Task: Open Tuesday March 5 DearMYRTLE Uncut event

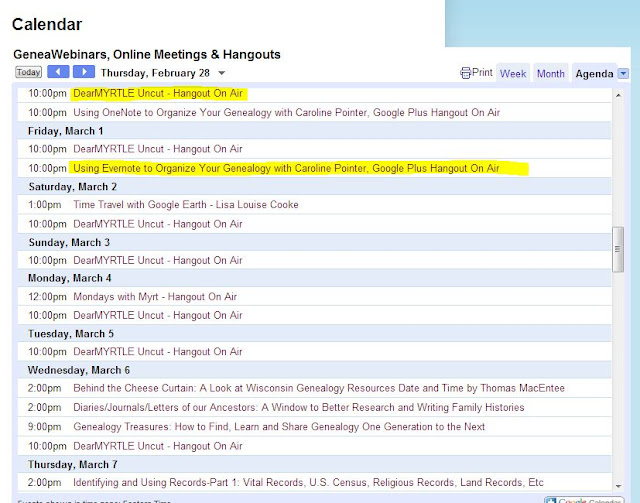Action: (158, 352)
